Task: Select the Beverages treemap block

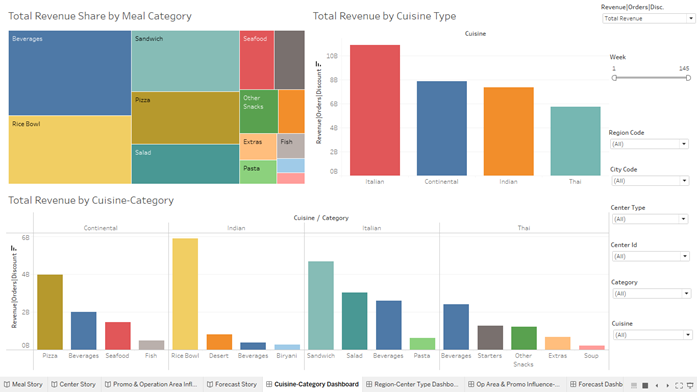Action: click(70, 73)
